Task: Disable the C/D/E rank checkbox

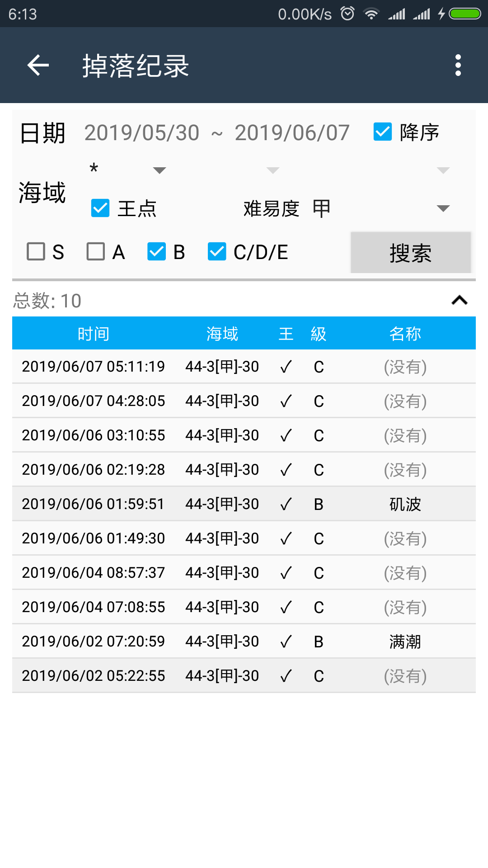Action: (x=217, y=252)
